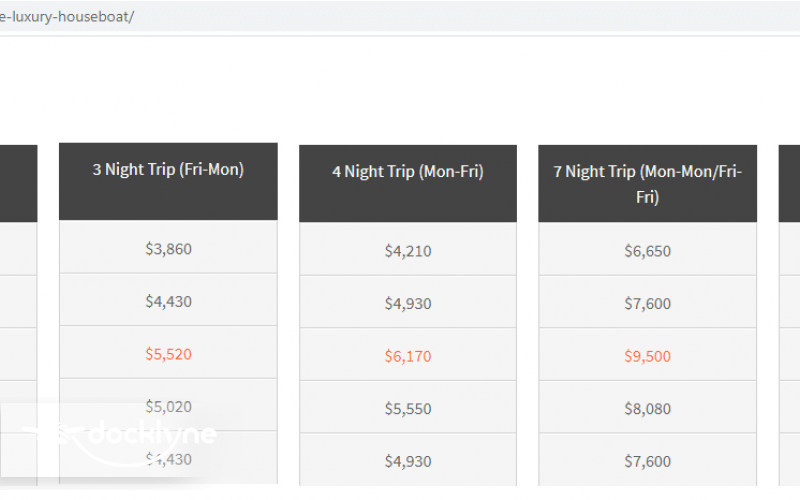Click the $7,600 price directly below $6,650
Image resolution: width=800 pixels, height=500 pixels.
(x=648, y=303)
